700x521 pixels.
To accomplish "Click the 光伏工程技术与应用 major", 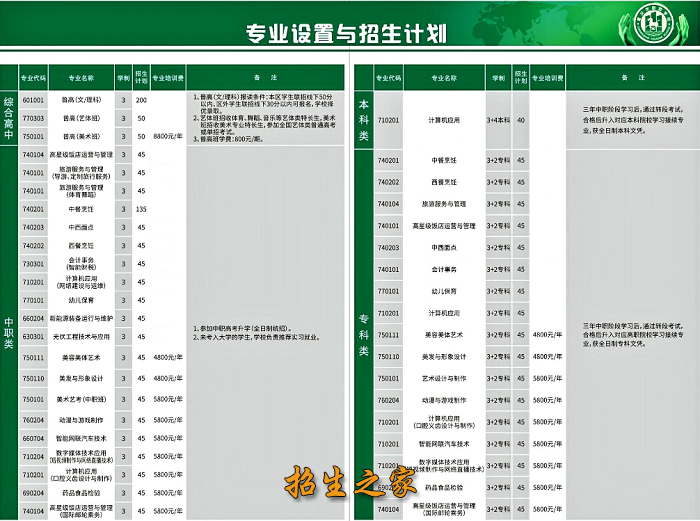I will 80,337.
